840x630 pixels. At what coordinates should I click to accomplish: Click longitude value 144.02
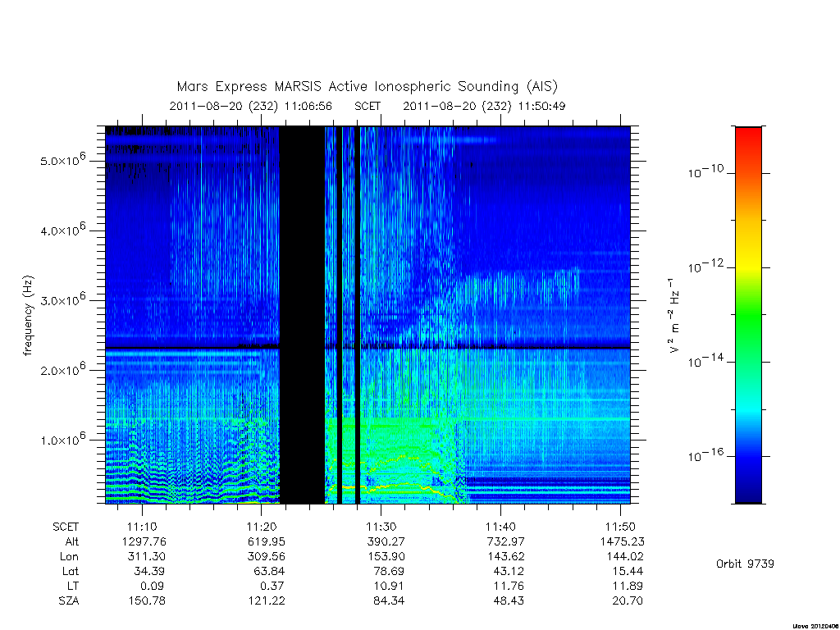[x=624, y=557]
